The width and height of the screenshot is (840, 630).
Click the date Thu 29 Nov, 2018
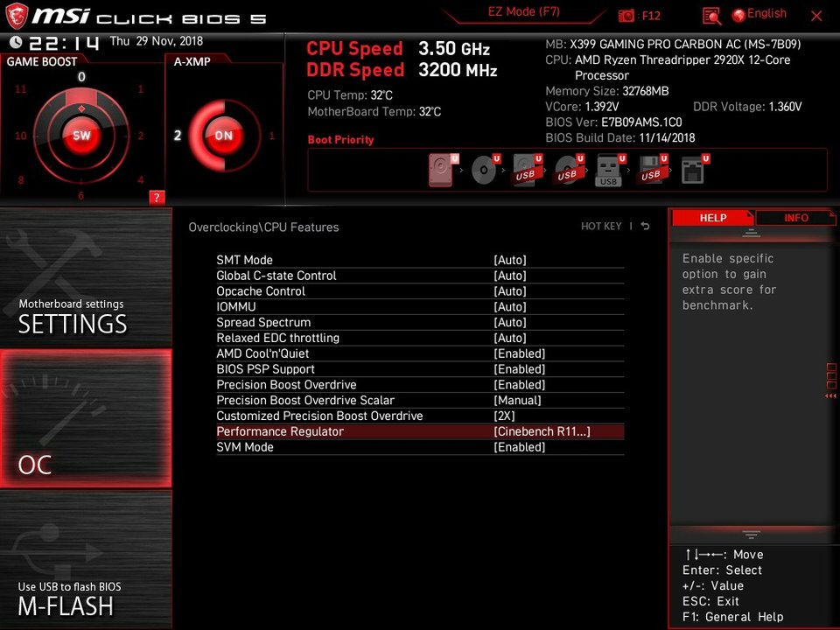tap(157, 41)
